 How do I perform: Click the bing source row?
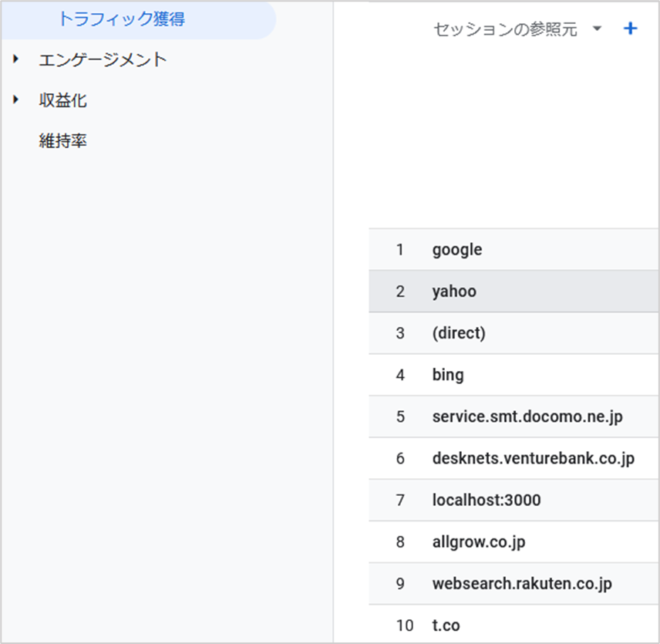tap(514, 375)
